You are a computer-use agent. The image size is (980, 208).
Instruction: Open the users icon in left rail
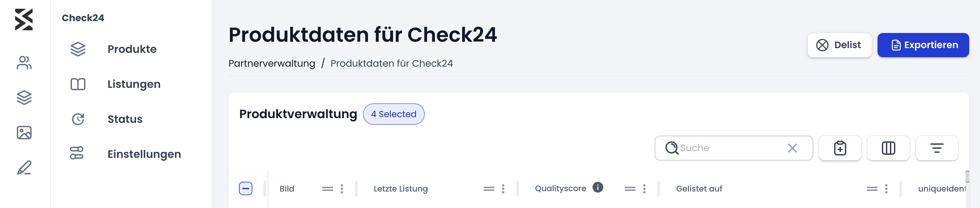[24, 63]
